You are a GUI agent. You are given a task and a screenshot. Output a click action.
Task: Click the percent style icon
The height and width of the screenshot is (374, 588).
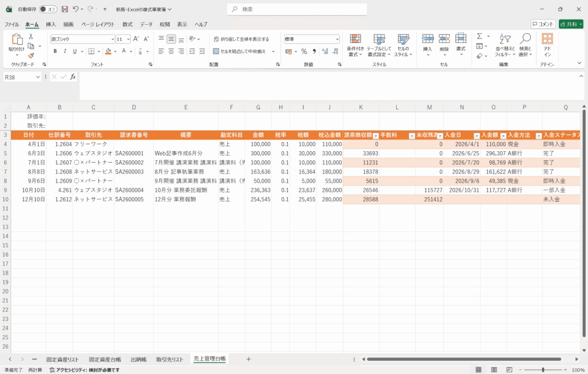304,51
